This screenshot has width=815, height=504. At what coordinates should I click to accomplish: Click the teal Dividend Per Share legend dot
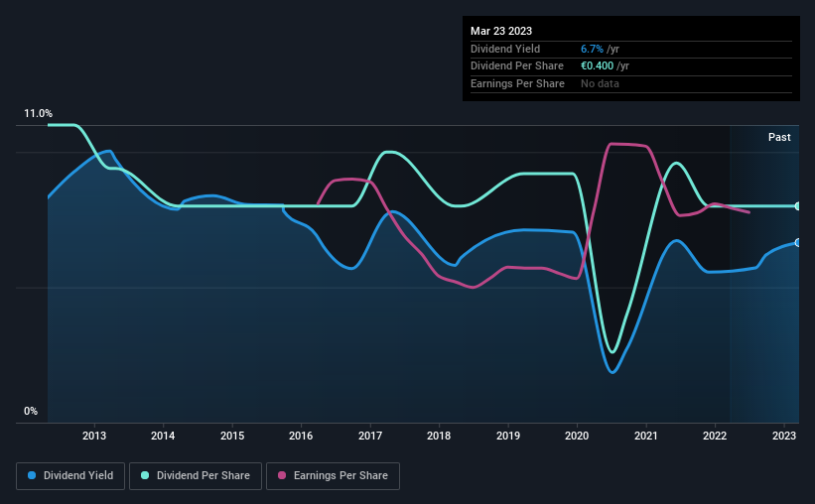pyautogui.click(x=145, y=475)
